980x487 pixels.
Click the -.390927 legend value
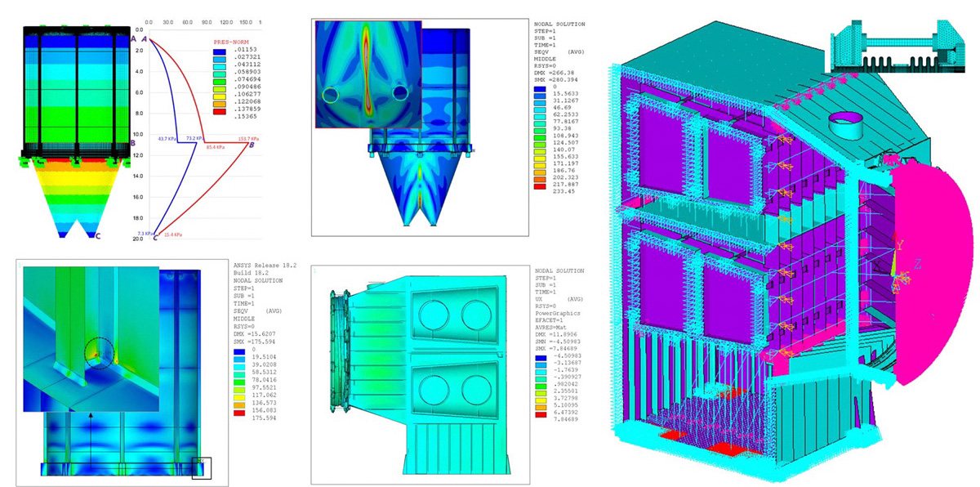coord(568,377)
